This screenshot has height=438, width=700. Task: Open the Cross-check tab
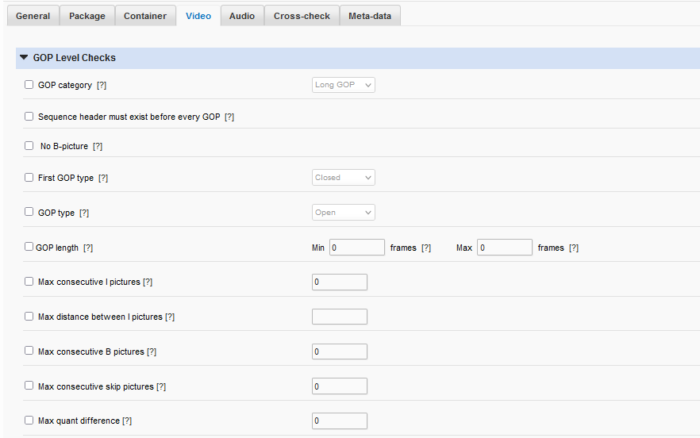click(302, 16)
